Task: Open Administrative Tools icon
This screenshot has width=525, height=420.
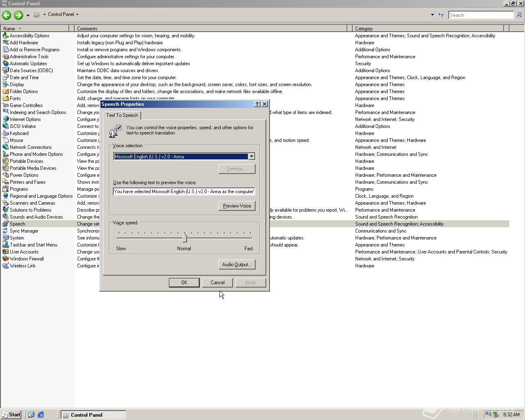Action: [5, 57]
